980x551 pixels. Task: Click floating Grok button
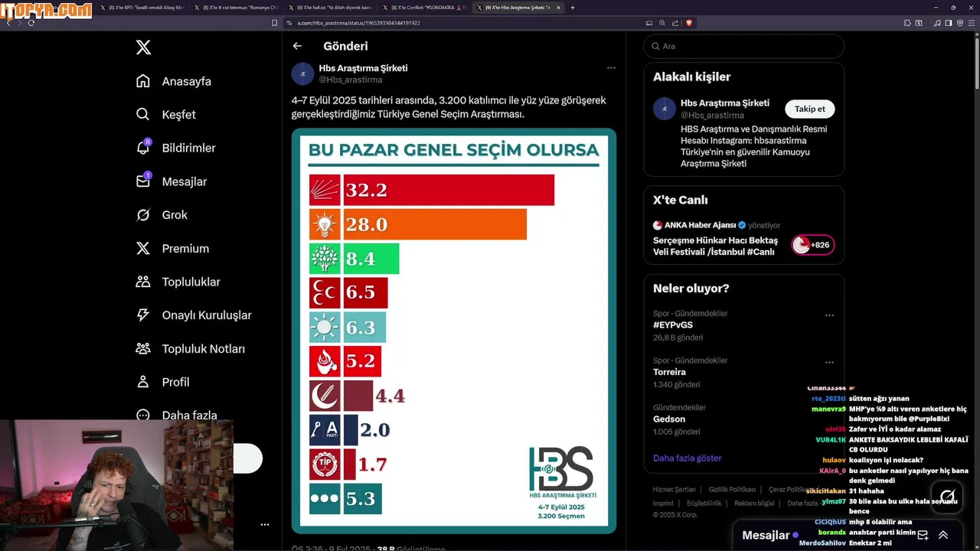click(947, 497)
